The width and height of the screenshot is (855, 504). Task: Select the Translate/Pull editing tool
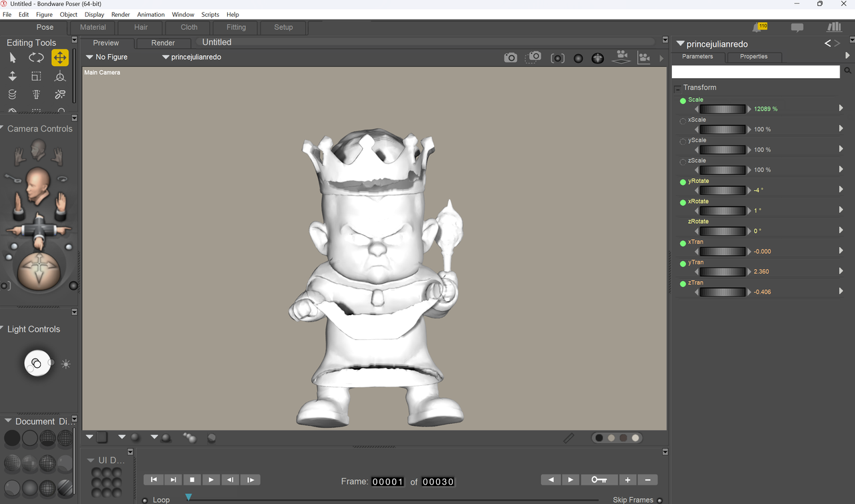[x=60, y=57]
